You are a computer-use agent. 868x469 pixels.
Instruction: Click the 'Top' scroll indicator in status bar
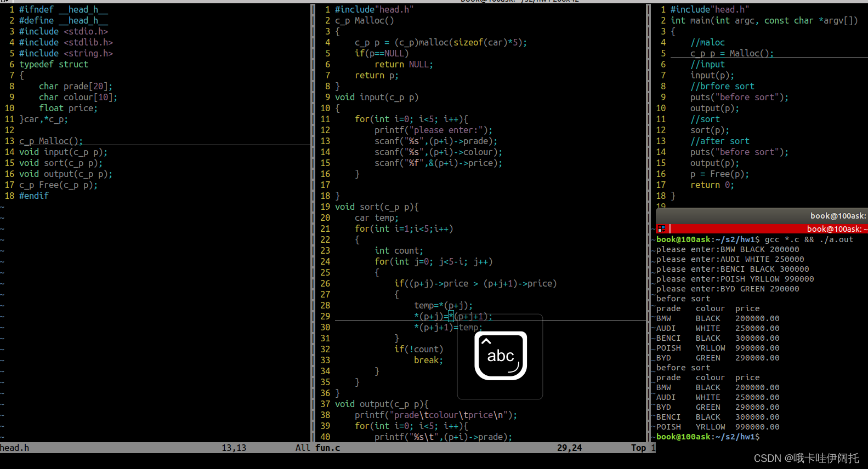pyautogui.click(x=638, y=448)
